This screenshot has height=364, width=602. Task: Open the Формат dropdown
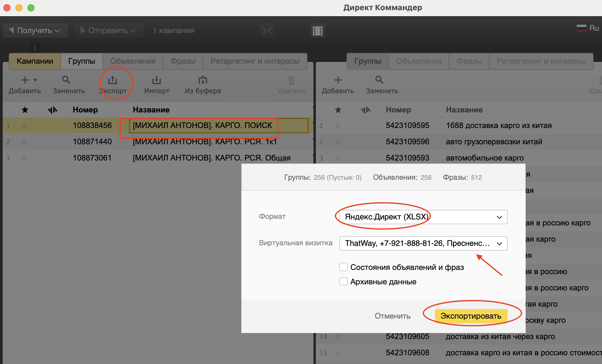423,217
